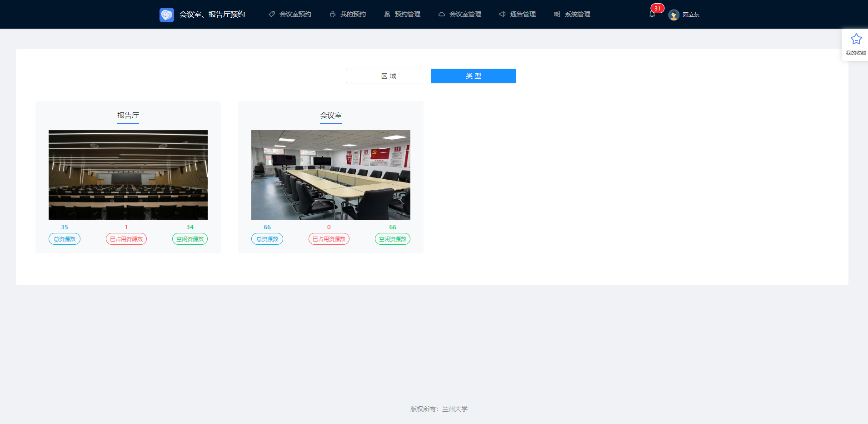Click the speaker icon beside 通告管理
Screen dimensions: 868x424
tap(502, 15)
